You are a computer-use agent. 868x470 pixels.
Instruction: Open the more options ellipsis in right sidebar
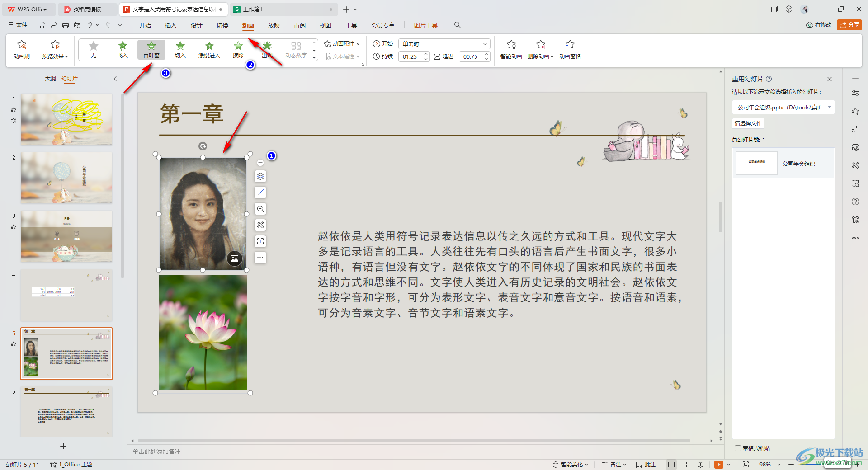tap(855, 238)
